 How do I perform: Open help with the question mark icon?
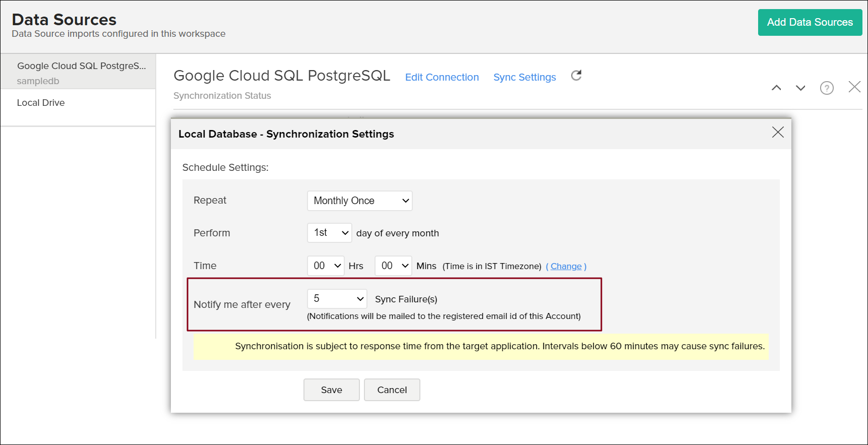pyautogui.click(x=827, y=88)
